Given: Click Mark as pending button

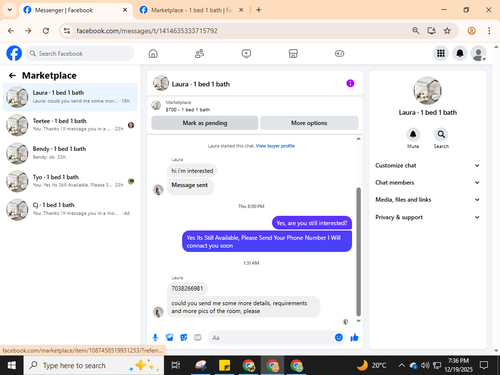Looking at the screenshot, I should (205, 123).
